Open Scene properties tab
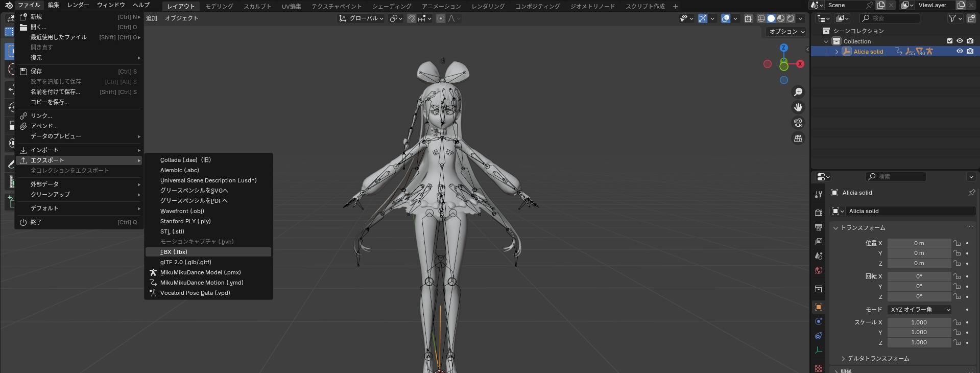 coord(819,255)
